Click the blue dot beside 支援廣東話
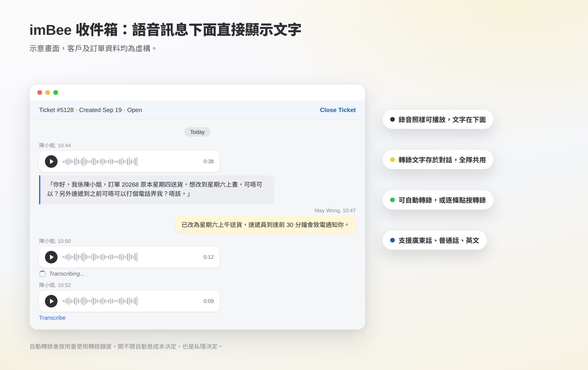Viewport: 588px width, 370px height. tap(392, 240)
